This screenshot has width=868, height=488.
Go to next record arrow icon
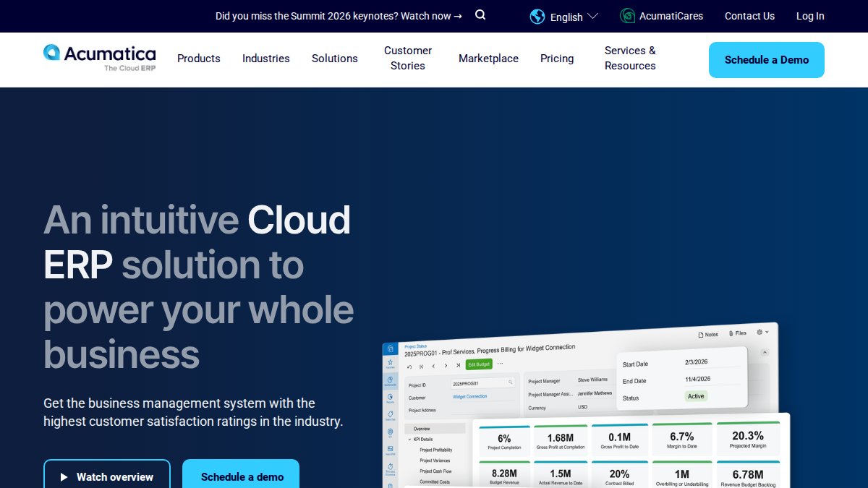(446, 365)
